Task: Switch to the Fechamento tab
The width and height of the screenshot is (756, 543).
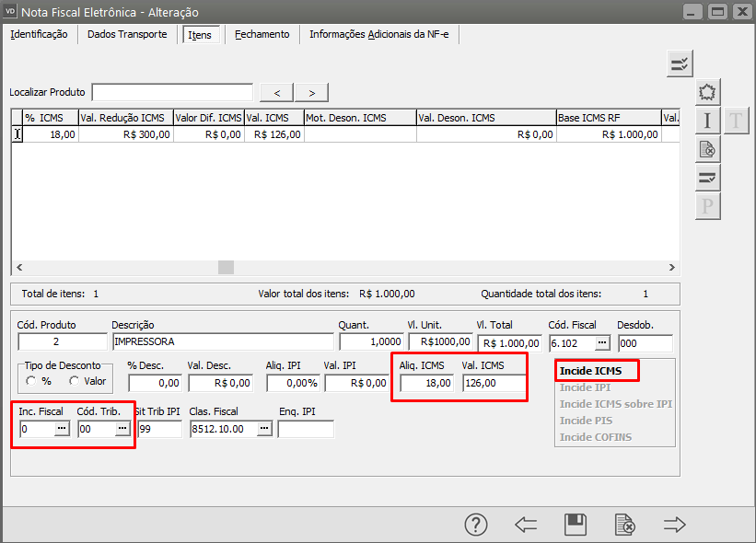Action: [262, 35]
